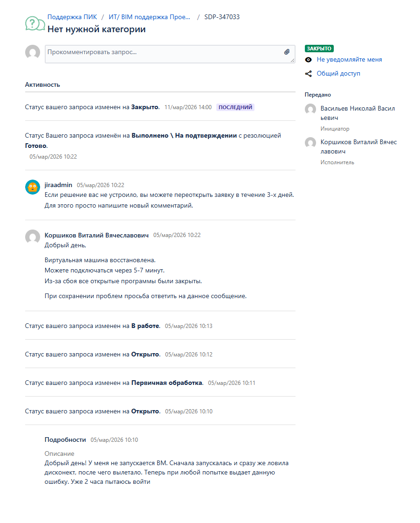
Task: Click the jiraadmin author name
Action: 58,185
